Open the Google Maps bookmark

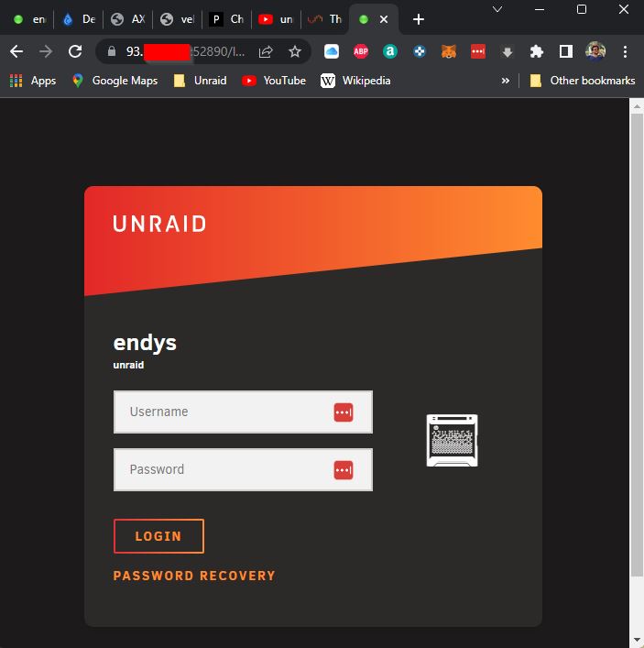click(x=115, y=81)
